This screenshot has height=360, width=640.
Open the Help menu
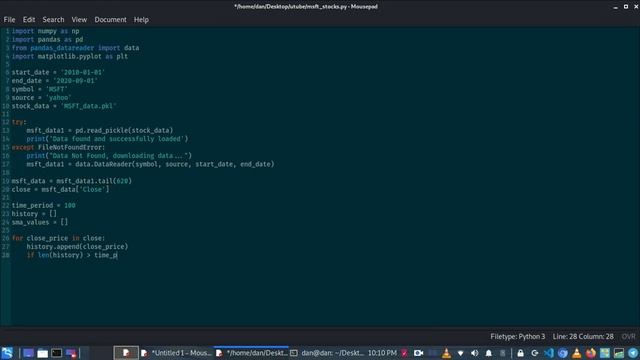click(x=141, y=20)
